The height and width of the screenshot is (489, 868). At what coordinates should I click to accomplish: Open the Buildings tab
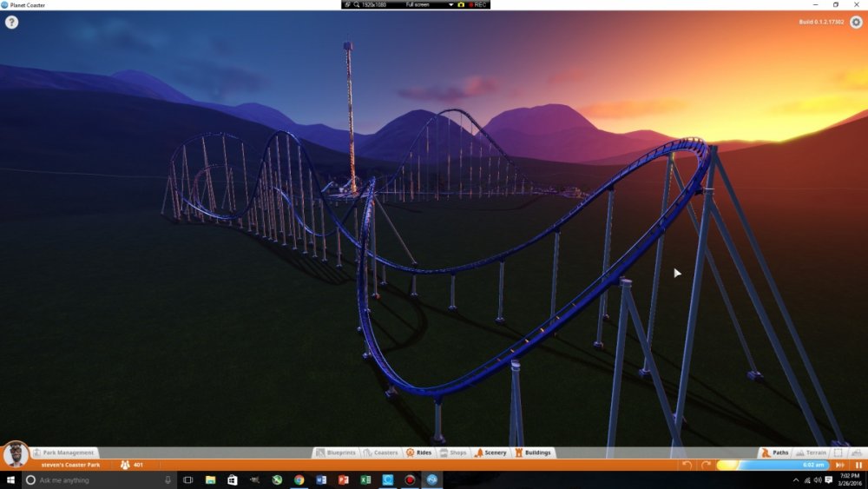pos(532,453)
